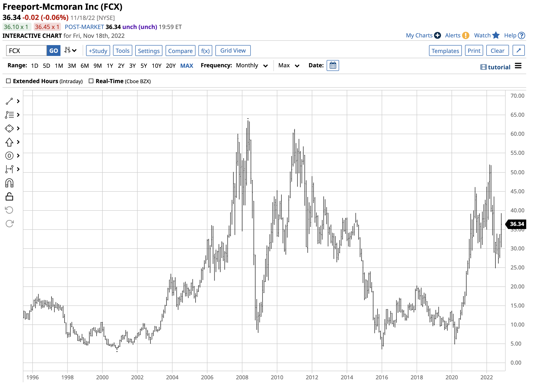Select the 2Y range
The image size is (540, 392).
point(121,66)
